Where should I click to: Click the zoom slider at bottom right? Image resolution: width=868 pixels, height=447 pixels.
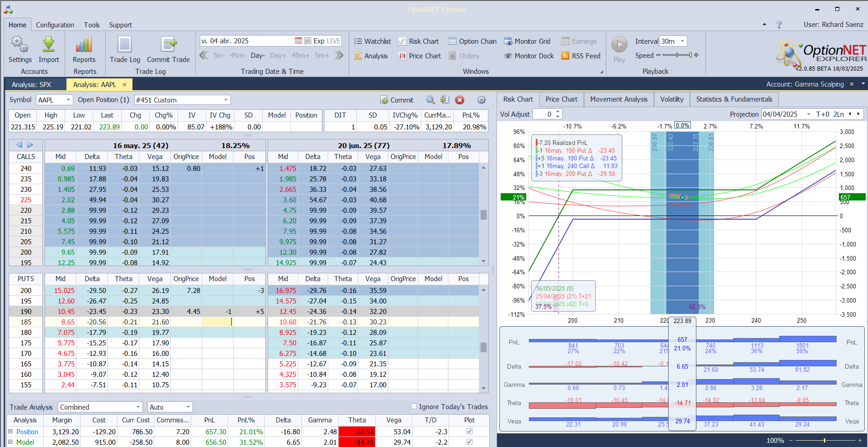824,440
